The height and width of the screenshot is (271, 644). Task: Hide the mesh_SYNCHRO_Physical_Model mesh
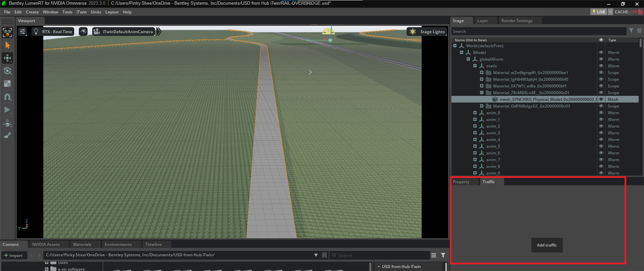(x=601, y=99)
